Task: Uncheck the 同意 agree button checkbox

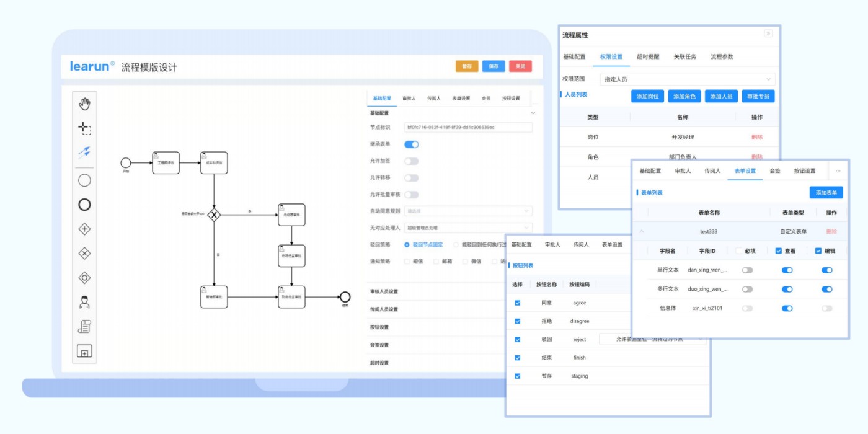Action: point(518,303)
